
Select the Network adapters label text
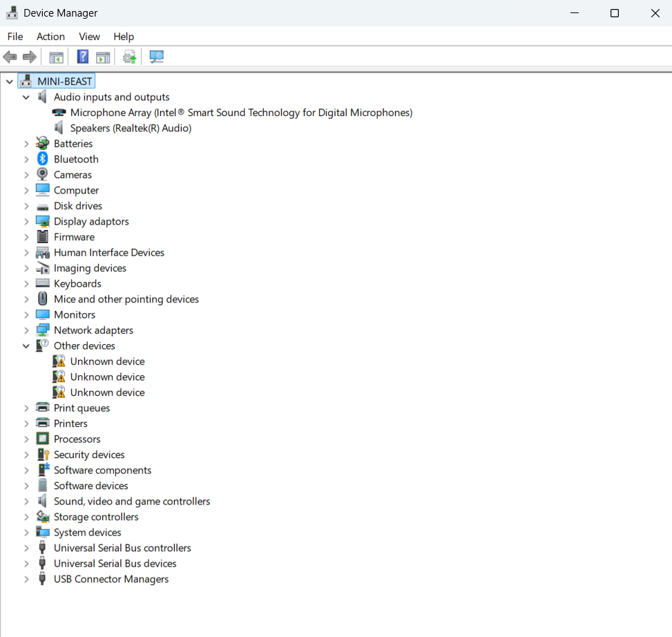93,330
